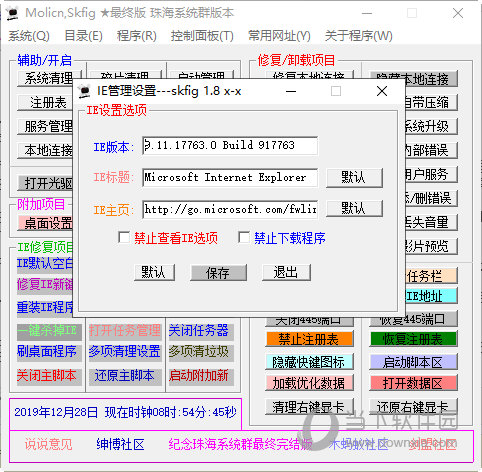Reset IE标题 with its 默认 button
Screen dimensions: 482x472
[x=354, y=177]
